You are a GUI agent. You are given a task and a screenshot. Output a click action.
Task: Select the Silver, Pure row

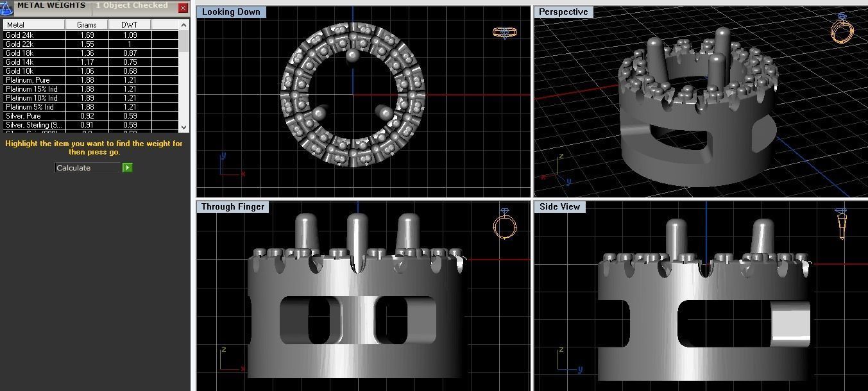[90, 116]
